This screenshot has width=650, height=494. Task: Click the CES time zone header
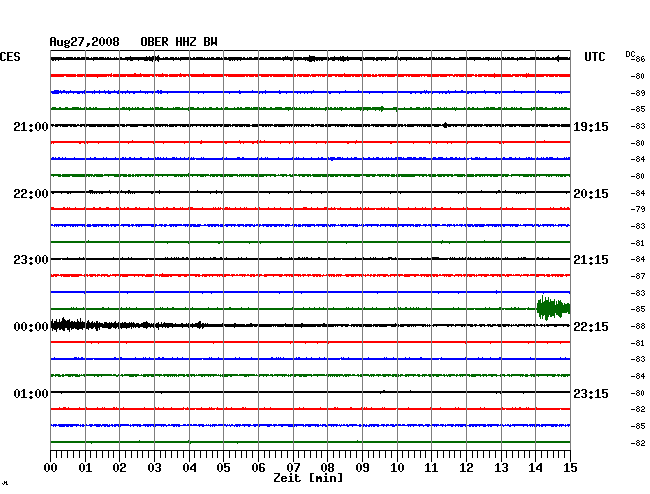(10, 57)
